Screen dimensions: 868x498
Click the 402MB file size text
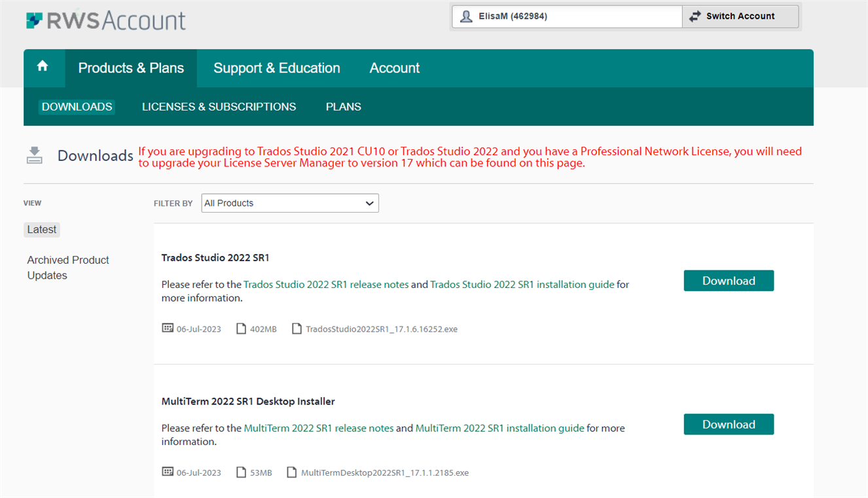point(263,329)
